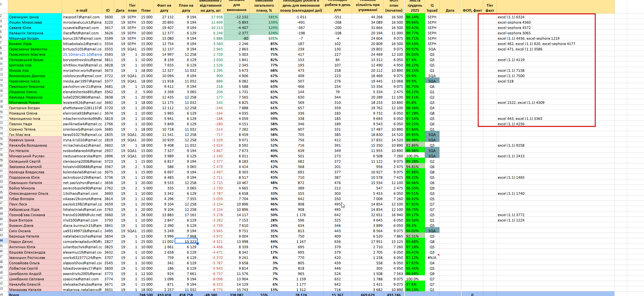Click the name 'Луцюк Мирослава'
Viewport: 644px width, 296px height.
point(35,22)
